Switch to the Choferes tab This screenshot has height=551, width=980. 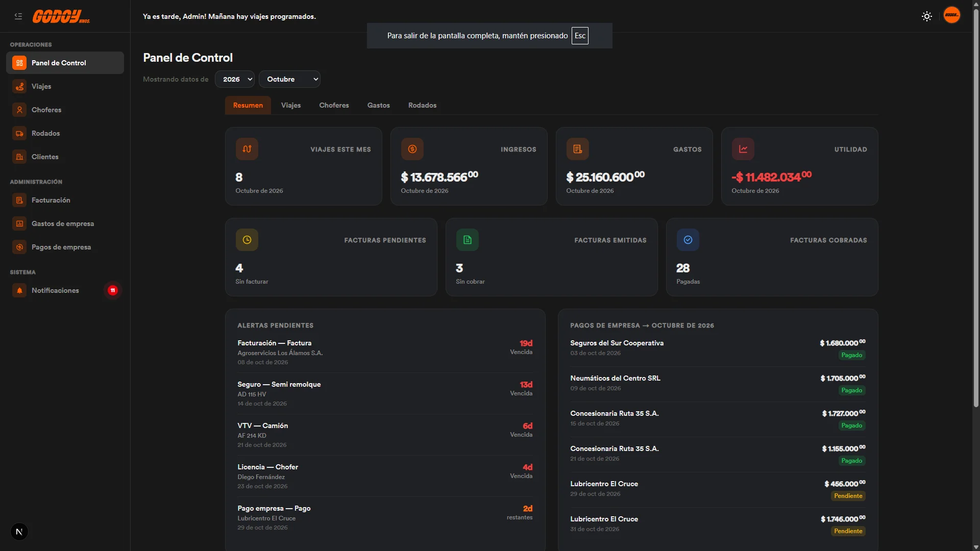(x=334, y=105)
